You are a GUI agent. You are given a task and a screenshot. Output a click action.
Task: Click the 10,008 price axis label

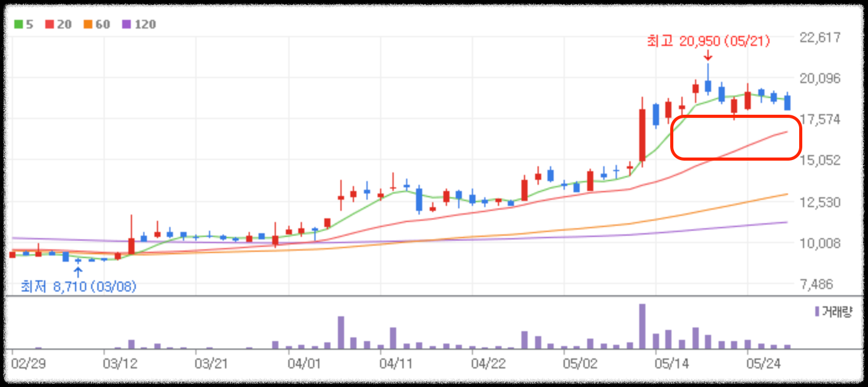[x=821, y=243]
